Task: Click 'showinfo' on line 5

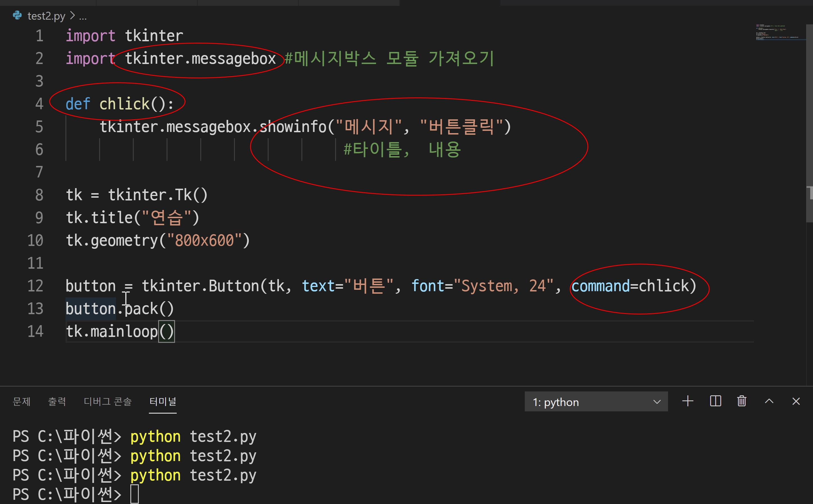Action: 293,127
